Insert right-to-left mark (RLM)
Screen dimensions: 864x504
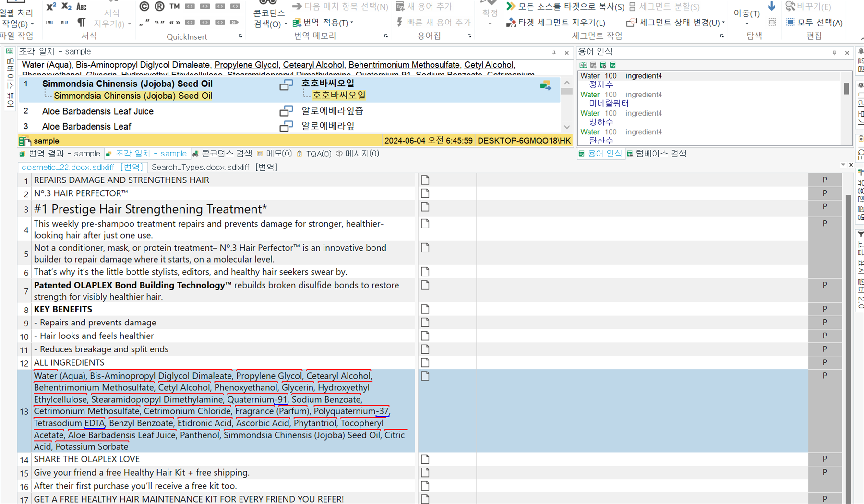(x=65, y=23)
